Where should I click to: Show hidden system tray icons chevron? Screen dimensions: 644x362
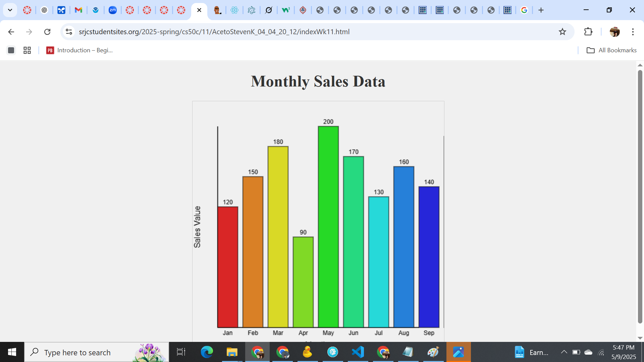[564, 352]
